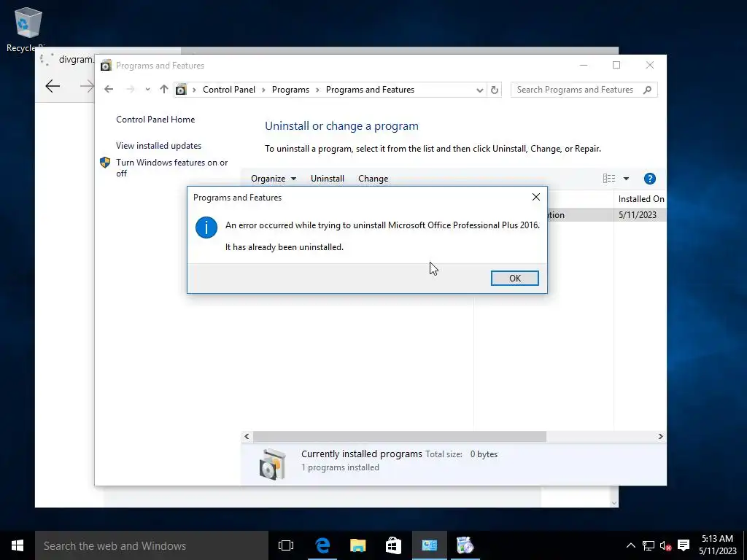
Task: Open recent locations dropdown arrow
Action: pos(147,90)
